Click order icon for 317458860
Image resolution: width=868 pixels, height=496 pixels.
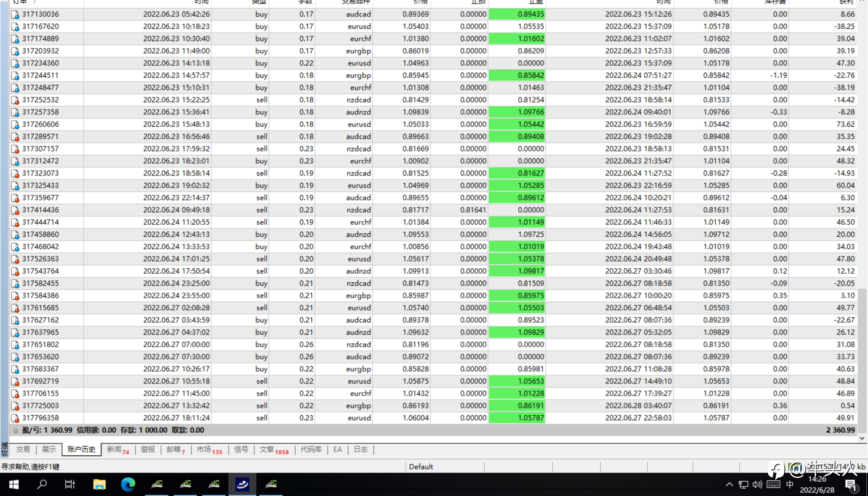[15, 235]
